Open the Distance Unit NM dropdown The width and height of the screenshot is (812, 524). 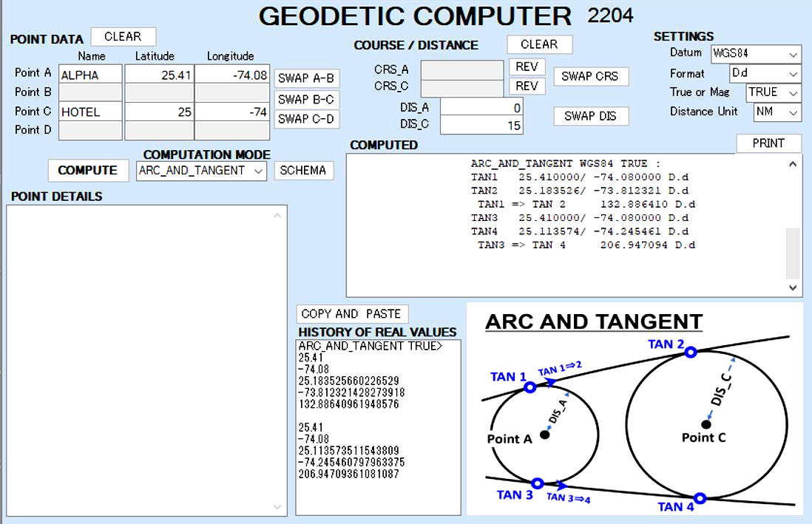[777, 112]
